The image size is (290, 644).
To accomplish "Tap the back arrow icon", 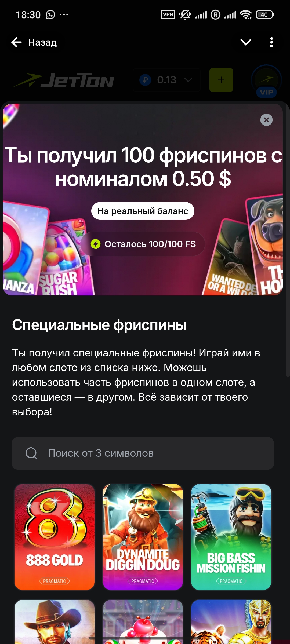I will pyautogui.click(x=16, y=42).
